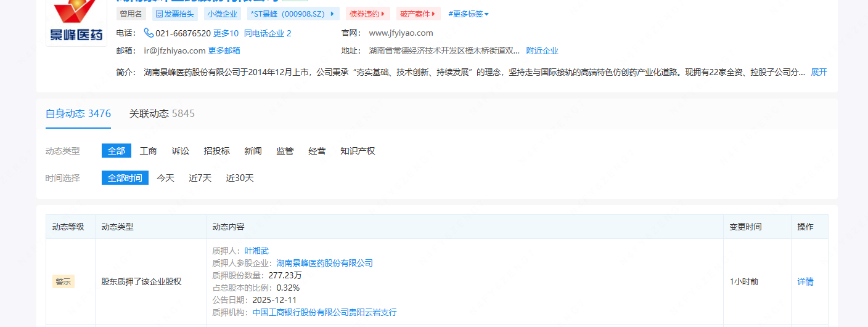
Task: Filter dynamics by 新闻
Action: click(x=253, y=151)
